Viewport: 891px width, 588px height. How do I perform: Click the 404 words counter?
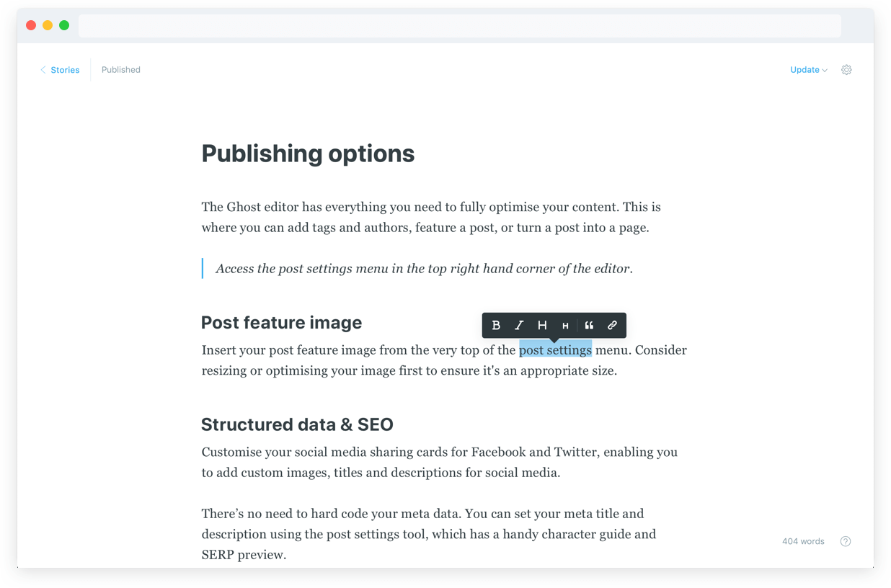pyautogui.click(x=803, y=540)
